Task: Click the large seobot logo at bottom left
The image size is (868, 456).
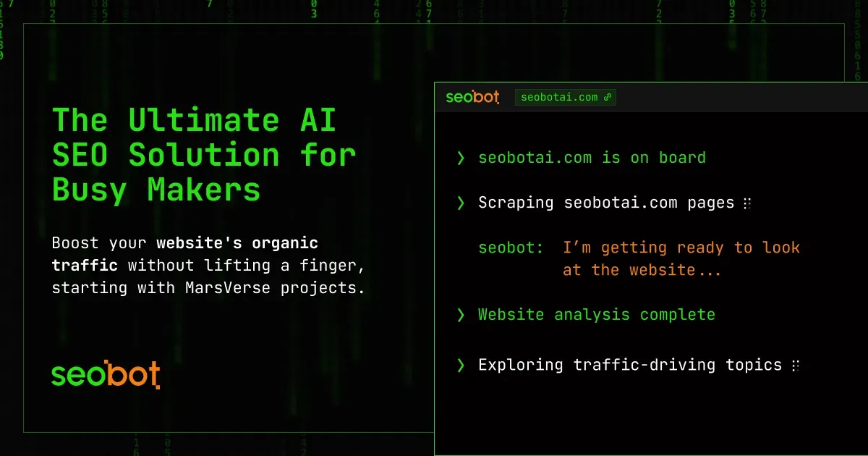Action: [x=106, y=374]
